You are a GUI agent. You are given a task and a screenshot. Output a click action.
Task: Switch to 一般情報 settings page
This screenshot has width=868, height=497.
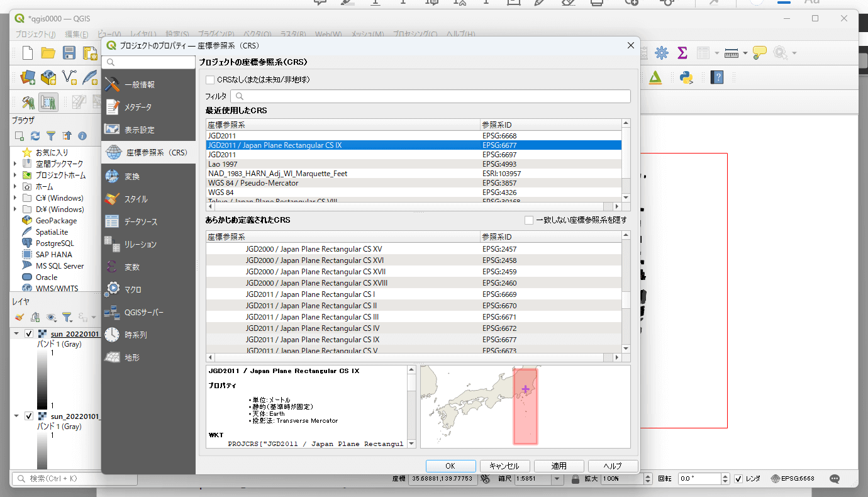point(148,84)
